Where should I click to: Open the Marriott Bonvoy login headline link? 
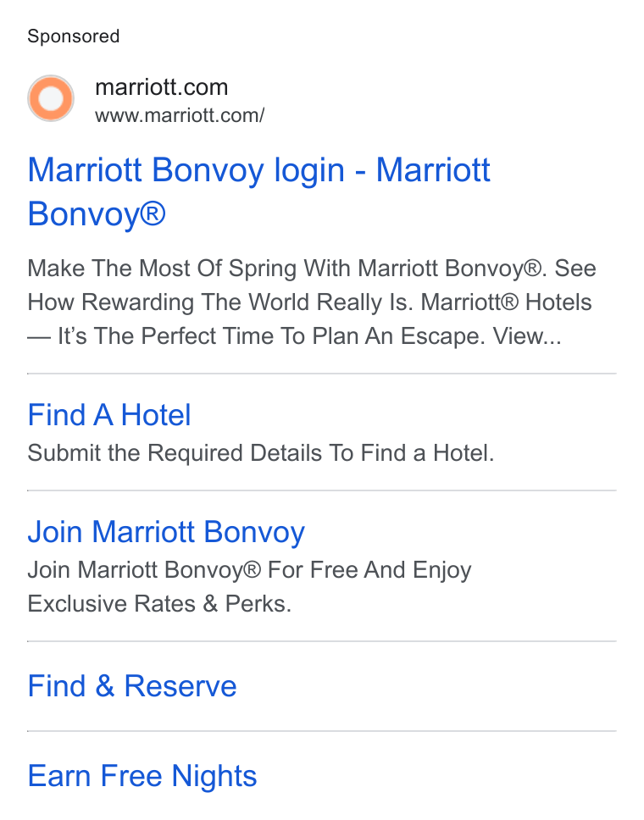[259, 192]
